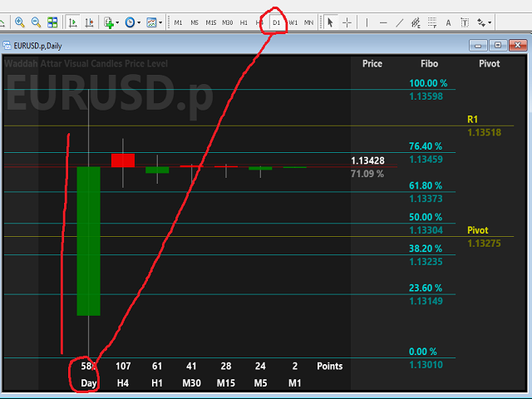This screenshot has height=399, width=532.
Task: Switch chart to W1 weekly timeframe
Action: tap(293, 22)
